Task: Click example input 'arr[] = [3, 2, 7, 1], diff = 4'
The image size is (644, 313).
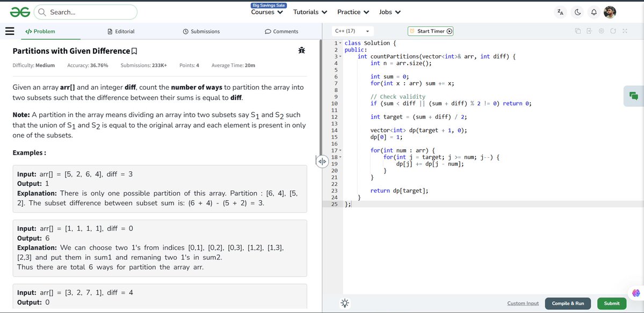Action: coord(86,293)
